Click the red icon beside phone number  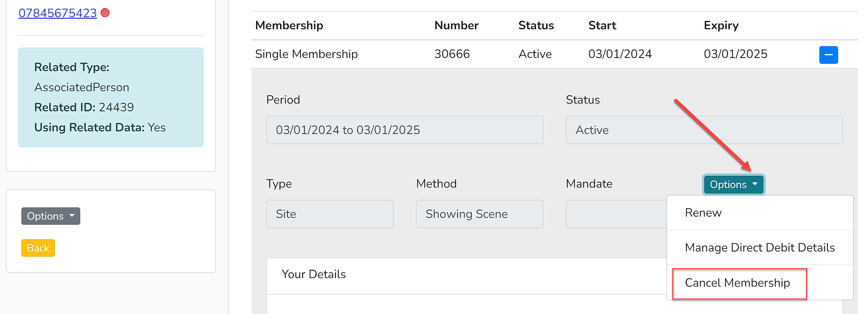coord(105,13)
